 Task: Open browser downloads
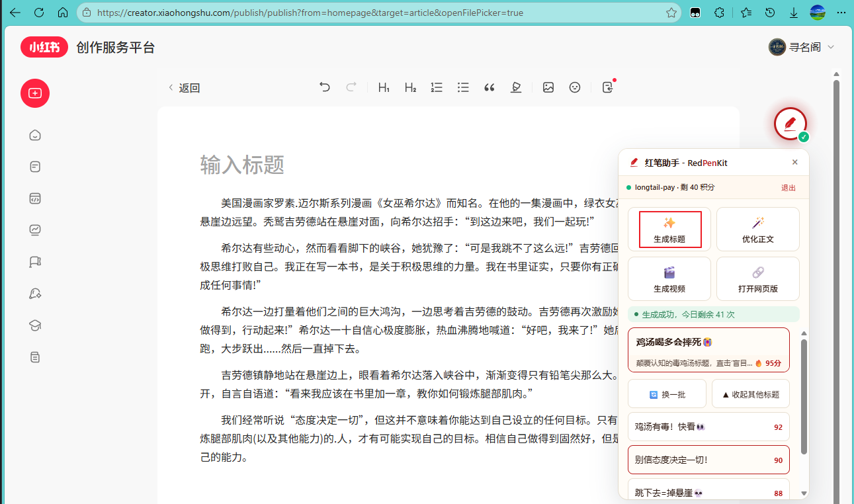(794, 13)
